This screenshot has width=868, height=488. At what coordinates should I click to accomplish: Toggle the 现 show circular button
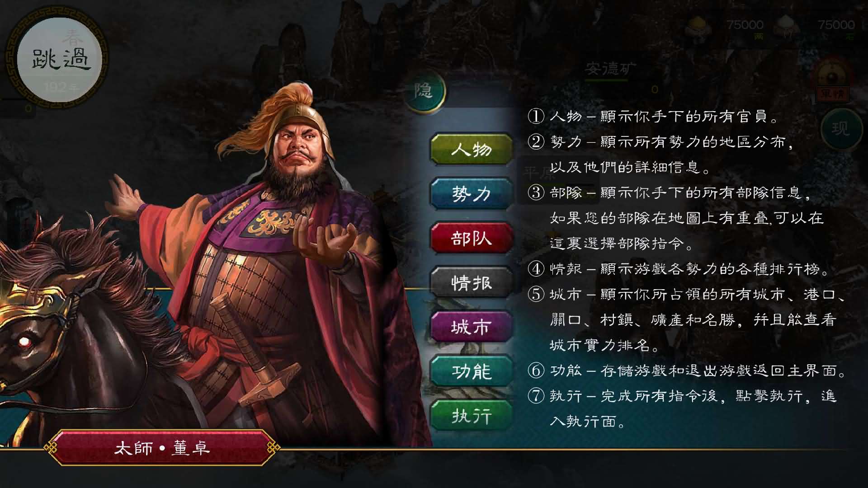coord(841,128)
